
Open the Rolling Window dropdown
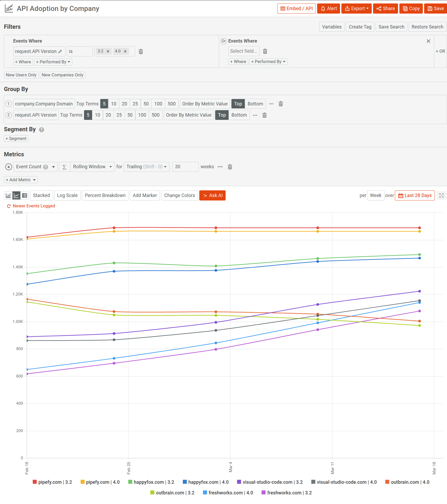[92, 167]
